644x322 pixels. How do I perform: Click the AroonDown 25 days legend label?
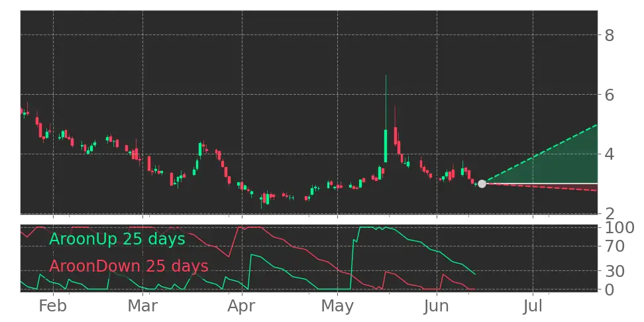point(129,266)
